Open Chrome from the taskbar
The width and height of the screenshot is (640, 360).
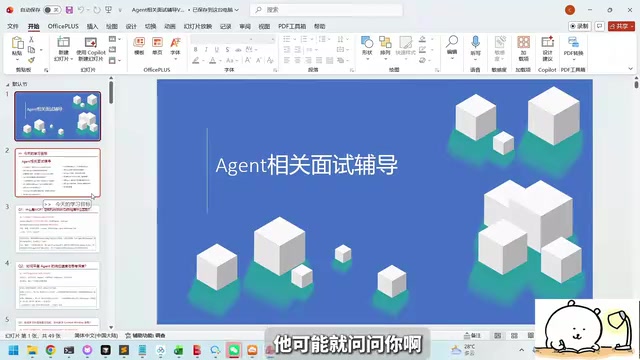tap(51, 350)
